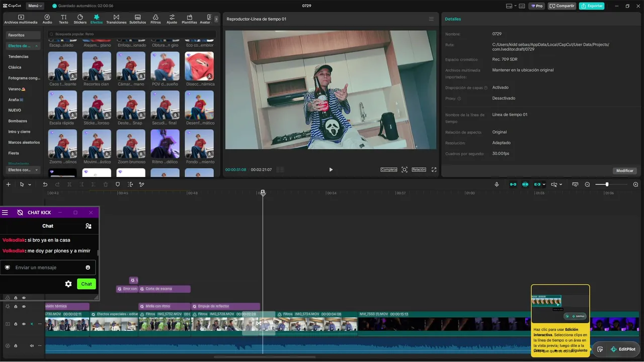Viewport: 644px width, 362px height.
Task: Open the player panel options menu
Action: [431, 19]
